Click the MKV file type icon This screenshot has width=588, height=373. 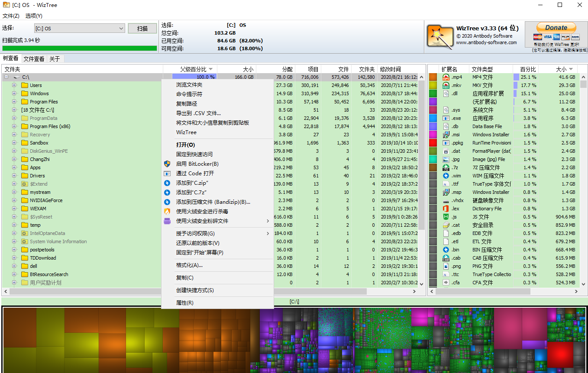coord(446,85)
